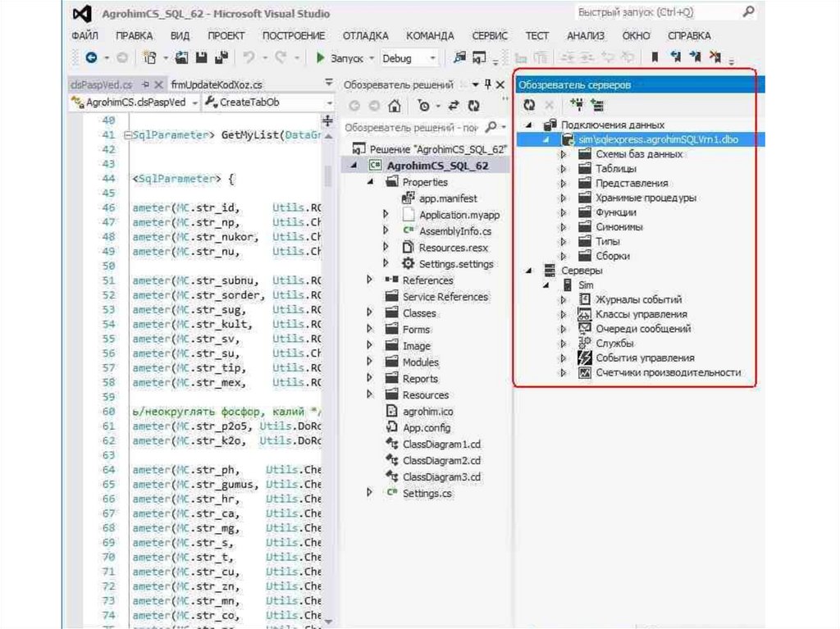Refresh the Server Explorer panel

click(529, 105)
